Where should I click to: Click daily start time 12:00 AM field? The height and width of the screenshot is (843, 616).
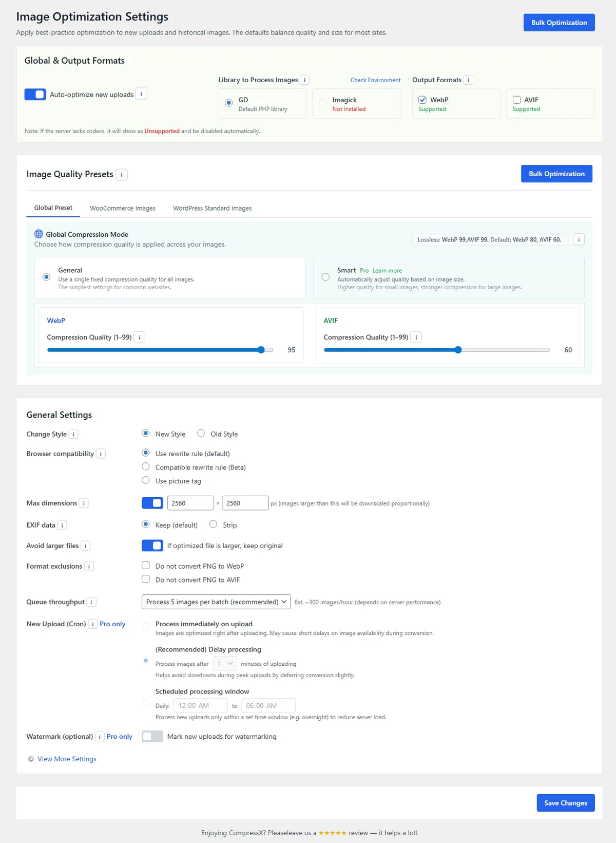[201, 706]
